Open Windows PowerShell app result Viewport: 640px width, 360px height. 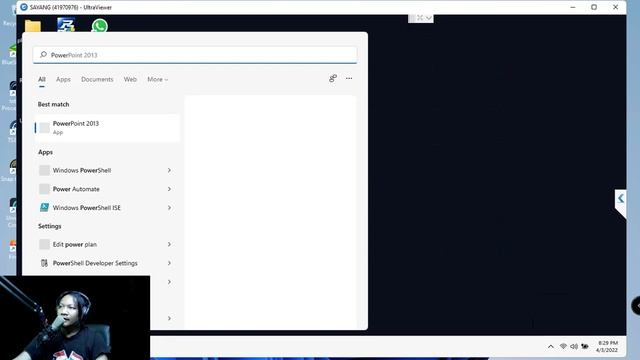coord(82,170)
